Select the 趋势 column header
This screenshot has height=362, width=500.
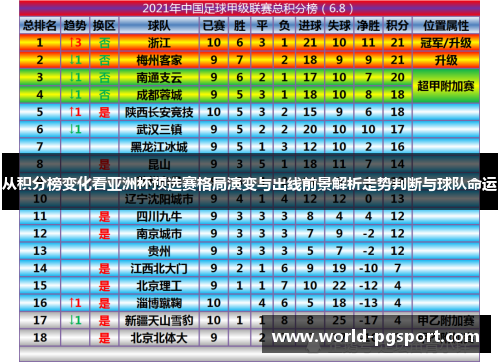pos(75,25)
